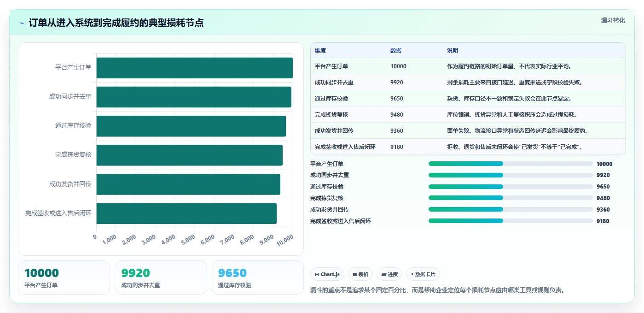Click the panel title 订单从进入系统到完成履约
The height and width of the screenshot is (313, 644).
pos(116,23)
